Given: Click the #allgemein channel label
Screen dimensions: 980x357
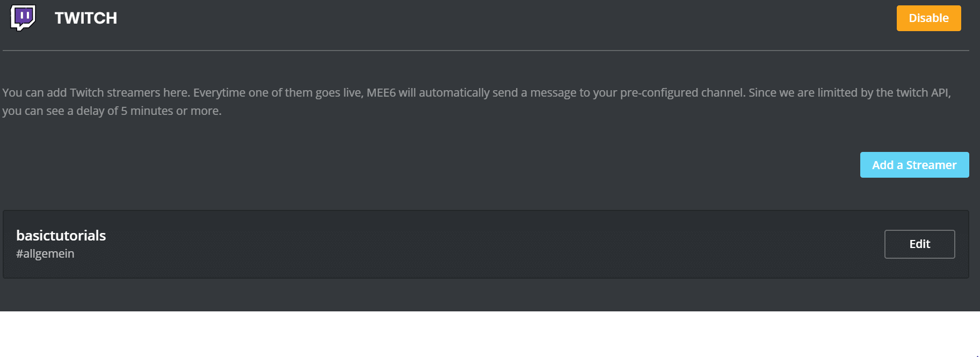Looking at the screenshot, I should tap(45, 254).
